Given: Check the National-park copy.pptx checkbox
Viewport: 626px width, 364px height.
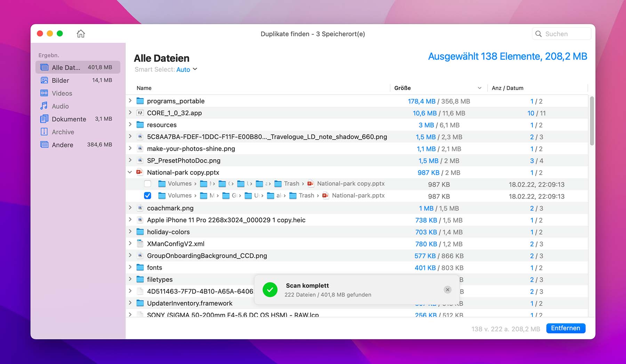Looking at the screenshot, I should coord(147,184).
